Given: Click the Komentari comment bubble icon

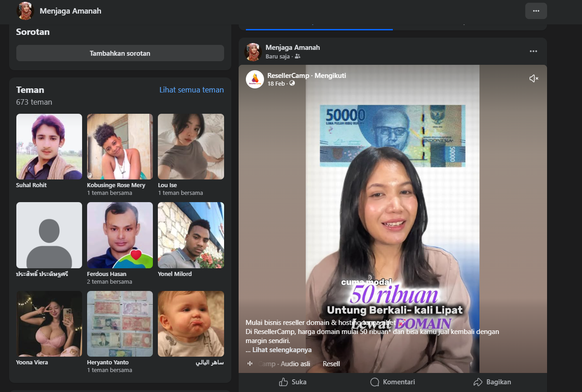Looking at the screenshot, I should tap(375, 382).
